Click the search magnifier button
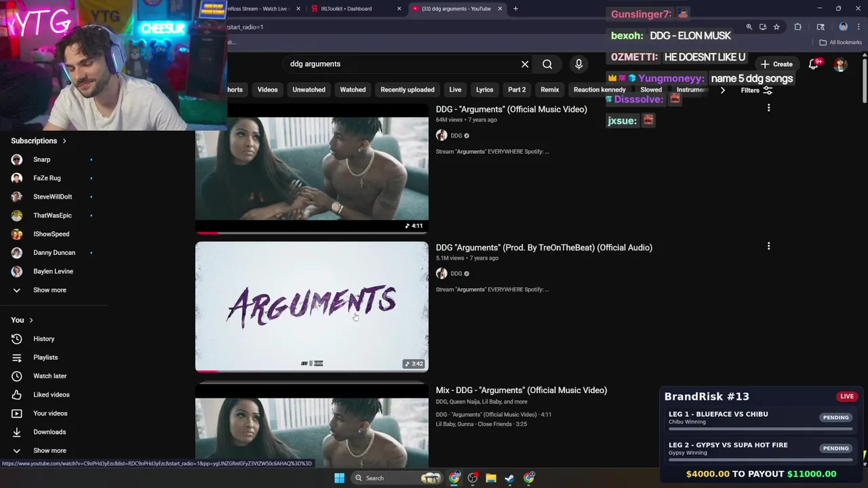This screenshot has width=868, height=488. pos(547,64)
